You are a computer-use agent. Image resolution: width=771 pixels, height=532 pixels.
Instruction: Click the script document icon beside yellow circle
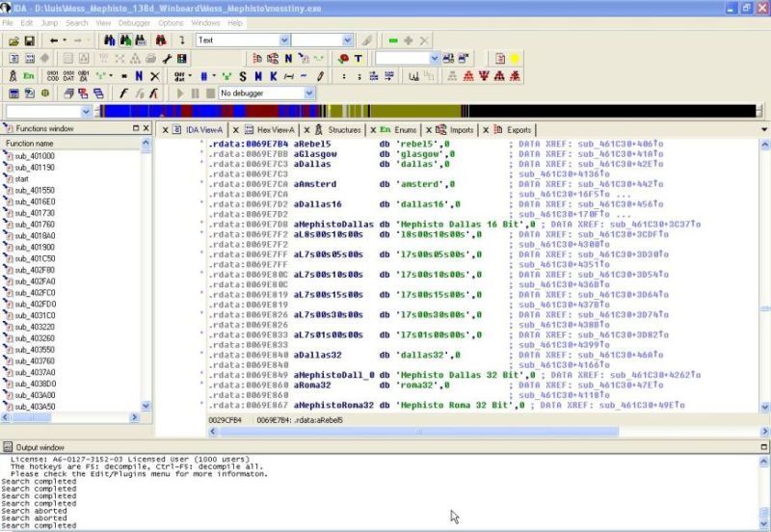pyautogui.click(x=500, y=59)
